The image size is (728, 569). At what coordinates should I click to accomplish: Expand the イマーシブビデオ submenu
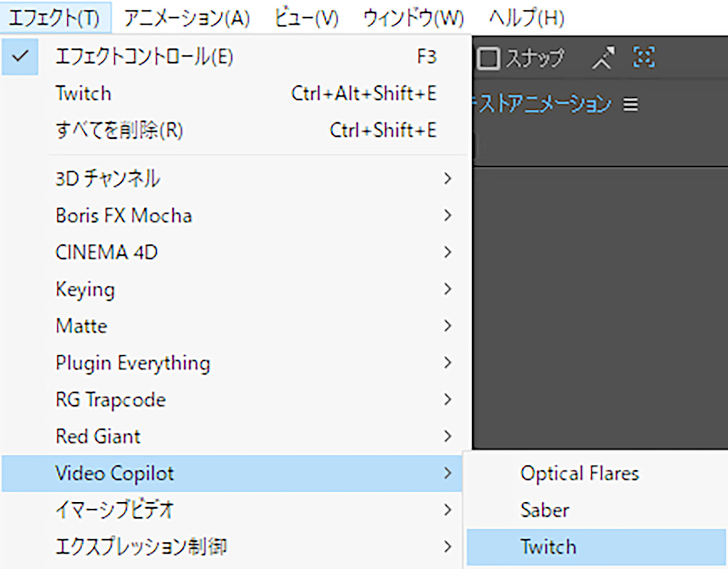[x=232, y=509]
